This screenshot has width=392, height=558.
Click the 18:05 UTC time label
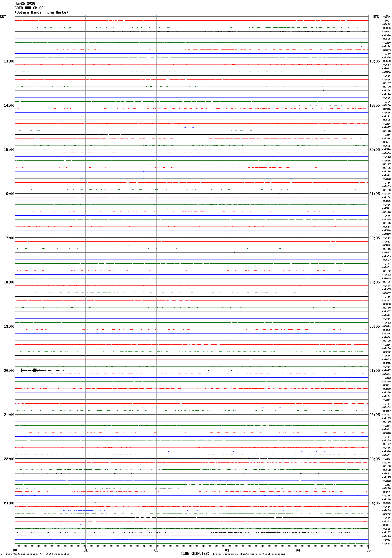(x=374, y=61)
